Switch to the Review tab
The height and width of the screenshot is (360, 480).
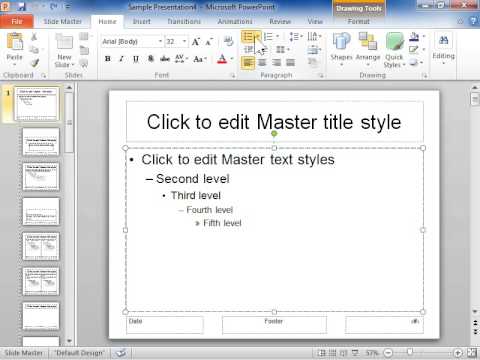point(280,21)
